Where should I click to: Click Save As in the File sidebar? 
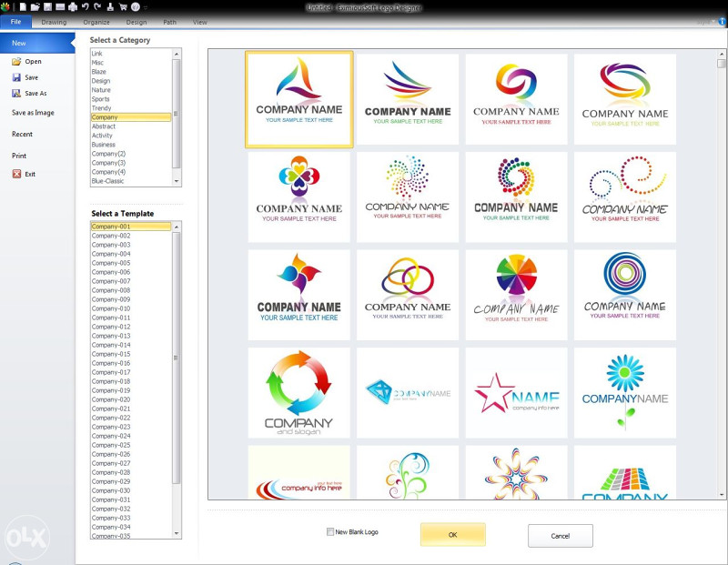pyautogui.click(x=30, y=94)
